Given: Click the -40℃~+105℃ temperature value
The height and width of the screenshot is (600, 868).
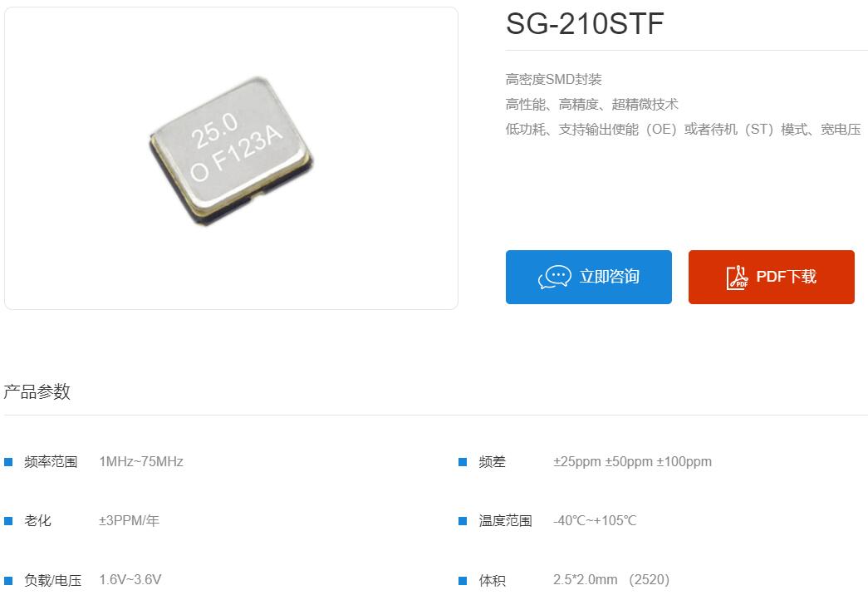Looking at the screenshot, I should tap(595, 521).
